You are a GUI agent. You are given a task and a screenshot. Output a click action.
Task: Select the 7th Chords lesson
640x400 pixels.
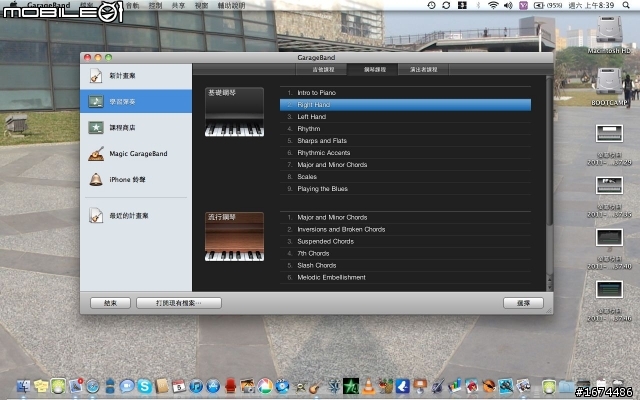coord(405,253)
